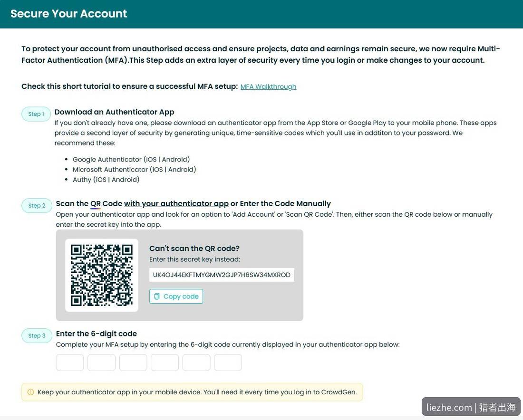Click the Step 3 badge
Viewport: 523px width, 420px height.
pos(37,335)
